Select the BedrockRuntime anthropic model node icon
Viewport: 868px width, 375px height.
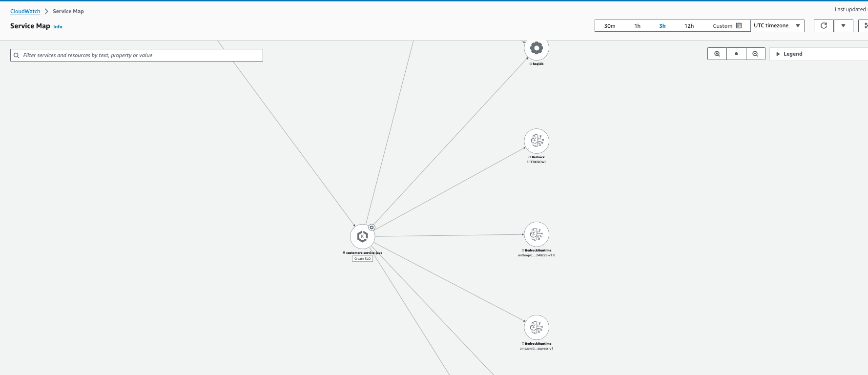(537, 234)
